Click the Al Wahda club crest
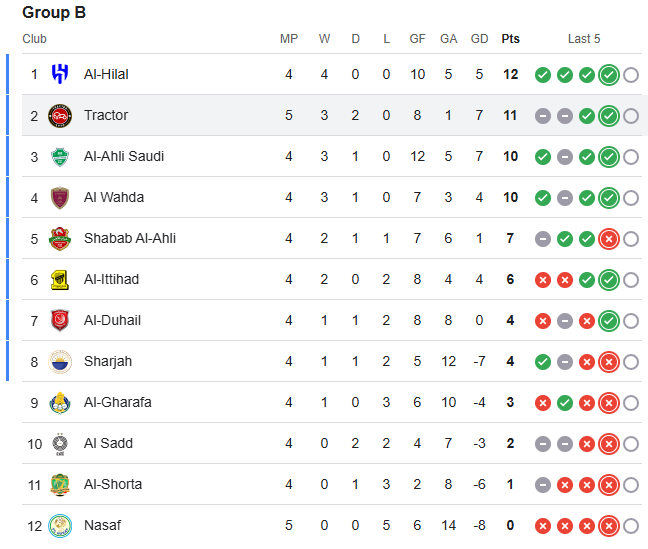Image resolution: width=648 pixels, height=549 pixels. [60, 197]
